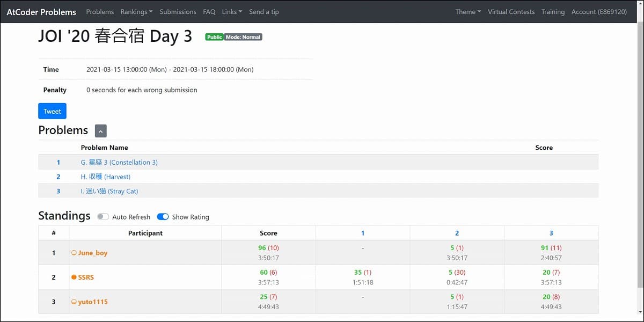Click June_boy's total score 96 (10)

[x=268, y=248]
